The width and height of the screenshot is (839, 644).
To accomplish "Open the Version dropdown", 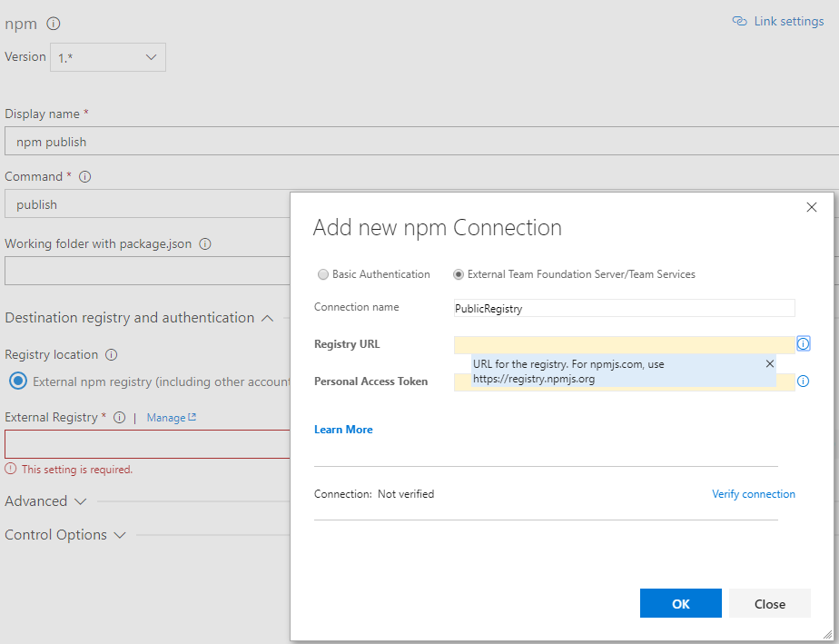I will [x=152, y=56].
